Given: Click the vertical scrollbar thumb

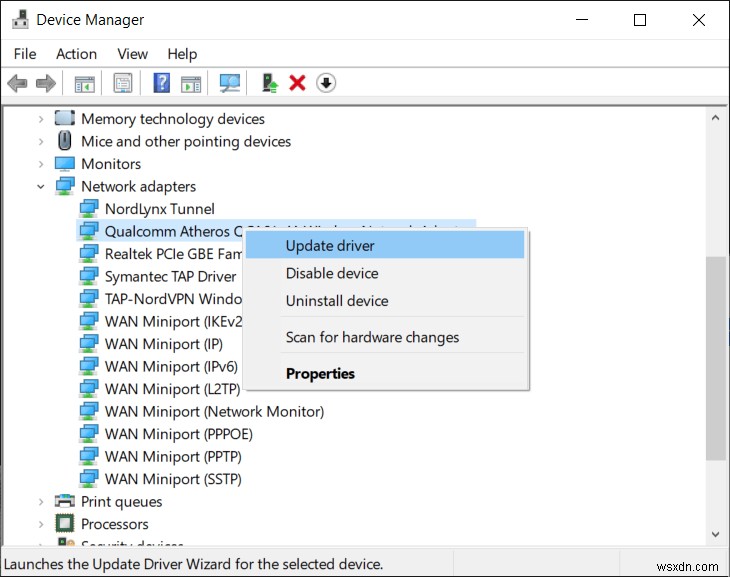Looking at the screenshot, I should coord(715,355).
